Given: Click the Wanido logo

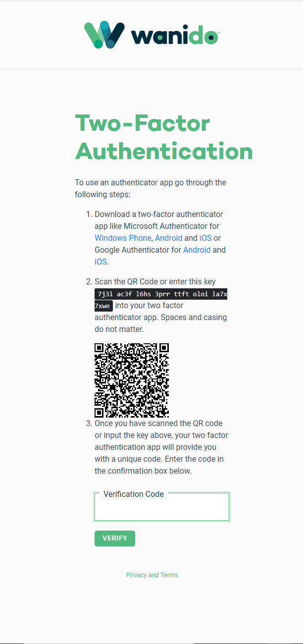Looking at the screenshot, I should 151,35.
